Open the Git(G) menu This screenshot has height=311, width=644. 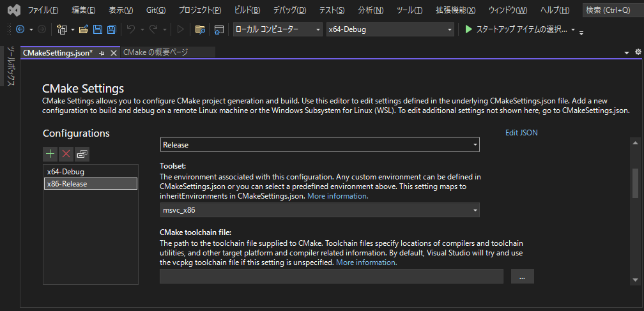tap(156, 10)
